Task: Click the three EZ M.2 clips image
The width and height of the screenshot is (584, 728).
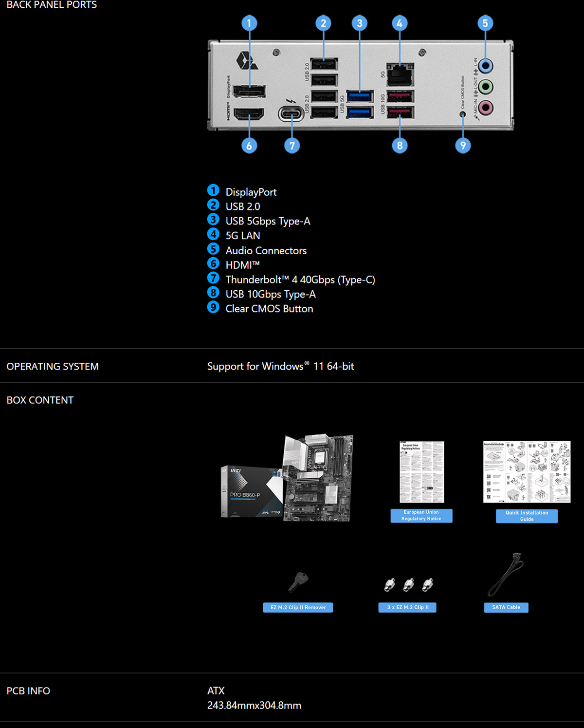Action: 408,584
